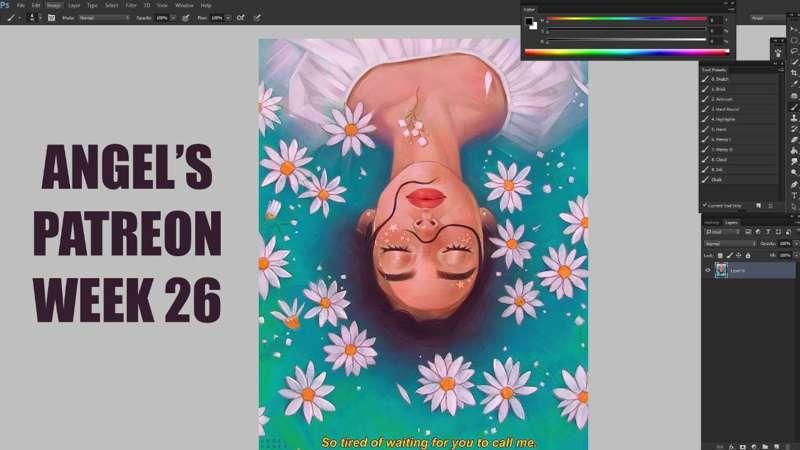Toggle pressure for opacity icon
800x450 pixels.
click(x=186, y=18)
